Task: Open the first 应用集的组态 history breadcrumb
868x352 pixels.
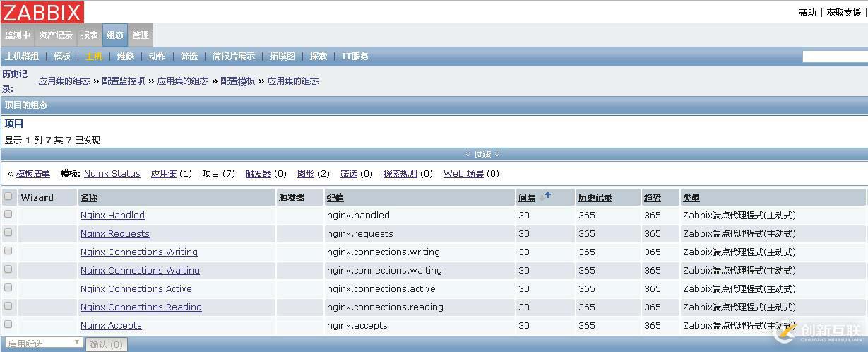Action: pos(64,81)
